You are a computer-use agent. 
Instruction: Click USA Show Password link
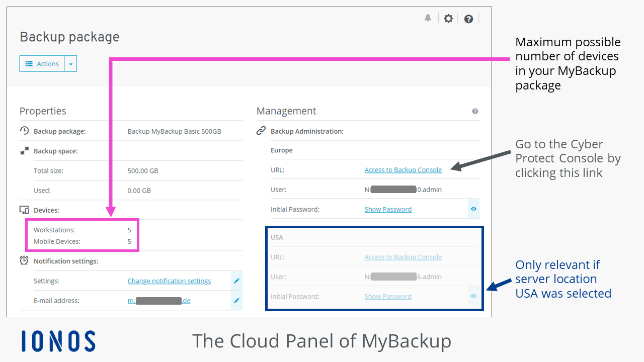[388, 297]
